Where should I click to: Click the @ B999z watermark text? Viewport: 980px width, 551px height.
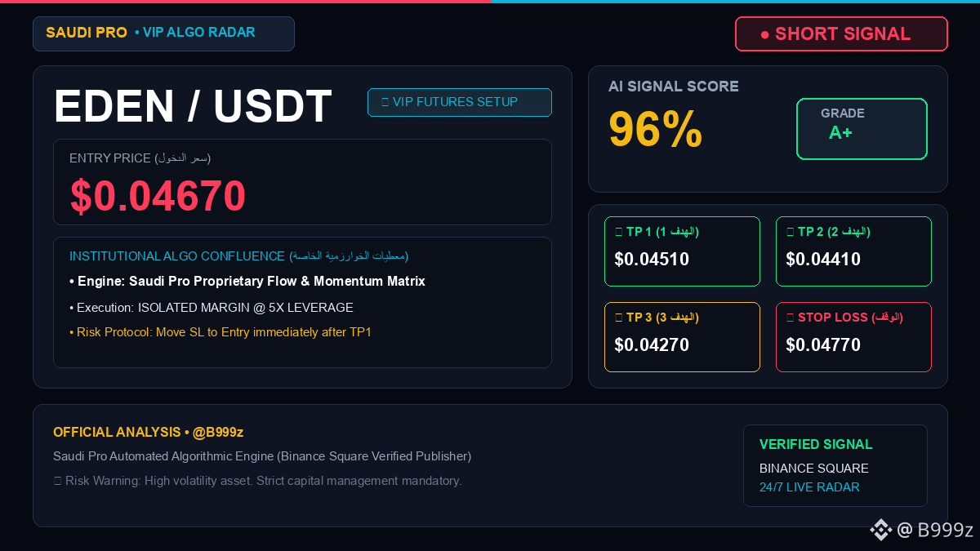pos(935,530)
